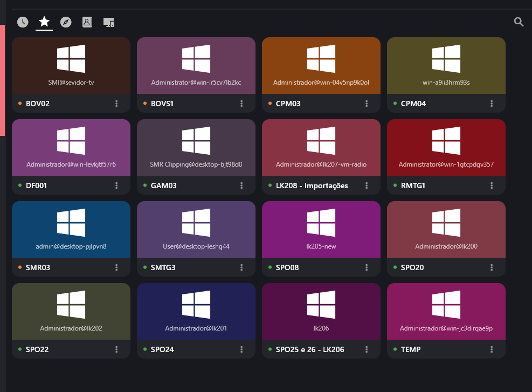Screen dimensions: 532x392
Task: Connect to Administrador@lk200 thumbnail
Action: pos(446,229)
